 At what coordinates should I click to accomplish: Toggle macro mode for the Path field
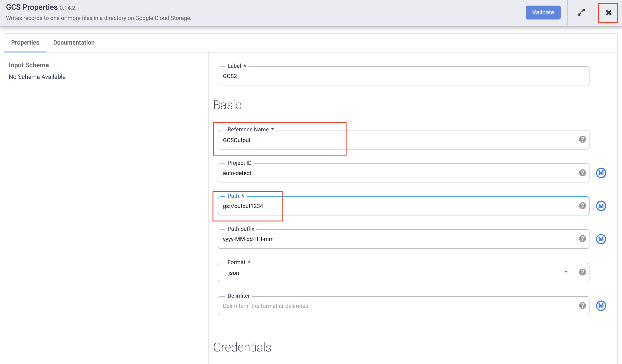pyautogui.click(x=601, y=206)
